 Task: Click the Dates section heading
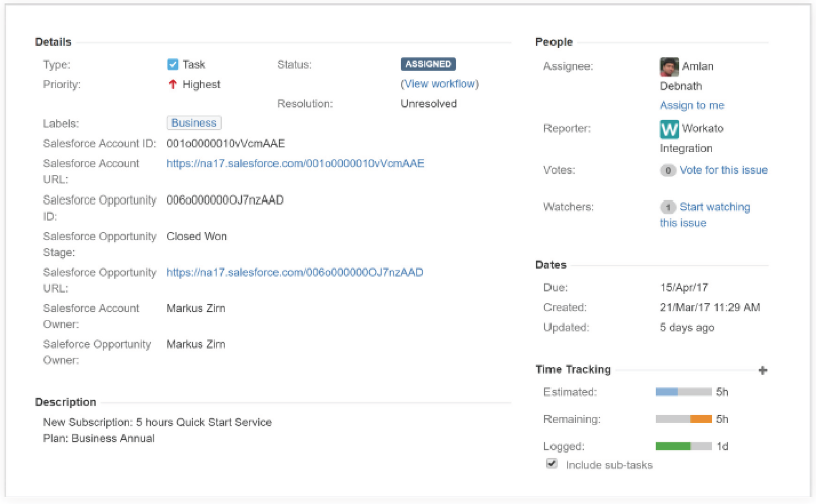pyautogui.click(x=551, y=265)
